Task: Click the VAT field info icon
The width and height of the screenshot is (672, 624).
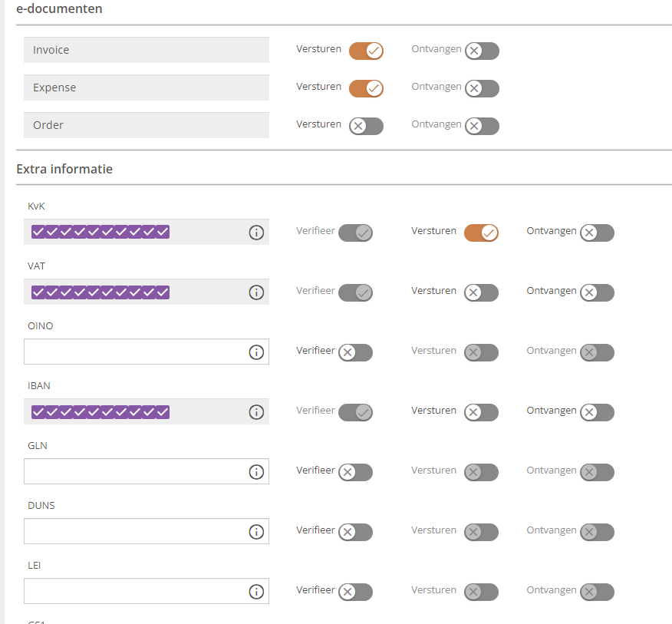Action: [x=256, y=292]
